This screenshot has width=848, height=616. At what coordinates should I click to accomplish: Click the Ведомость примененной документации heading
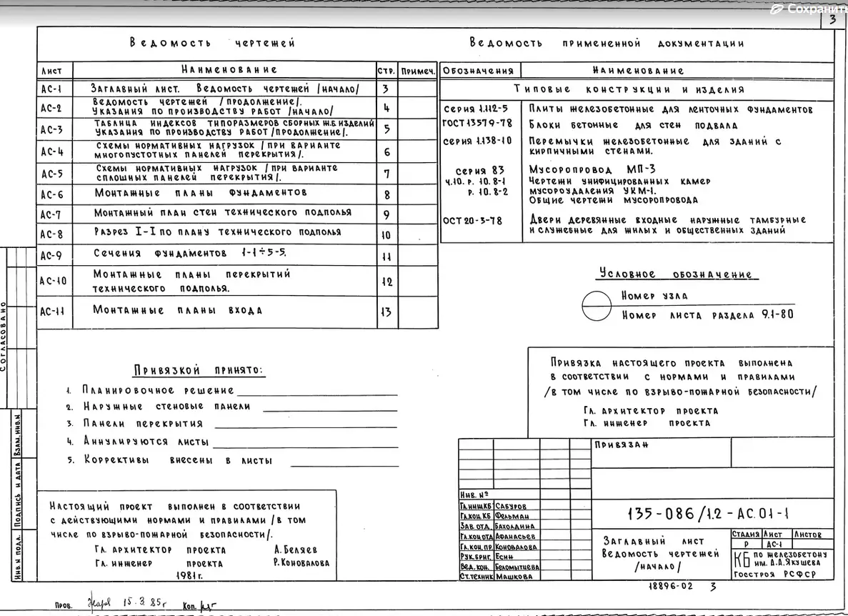(607, 44)
